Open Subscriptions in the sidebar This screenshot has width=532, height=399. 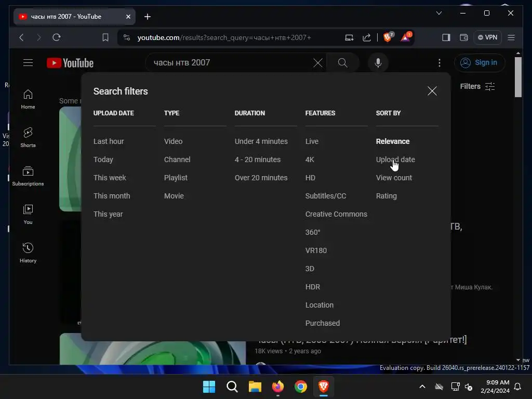(x=28, y=176)
